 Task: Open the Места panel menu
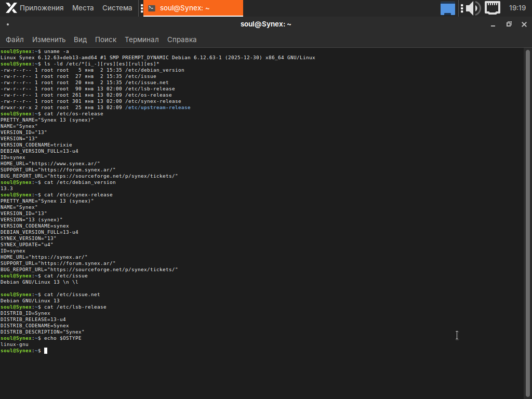(x=83, y=8)
